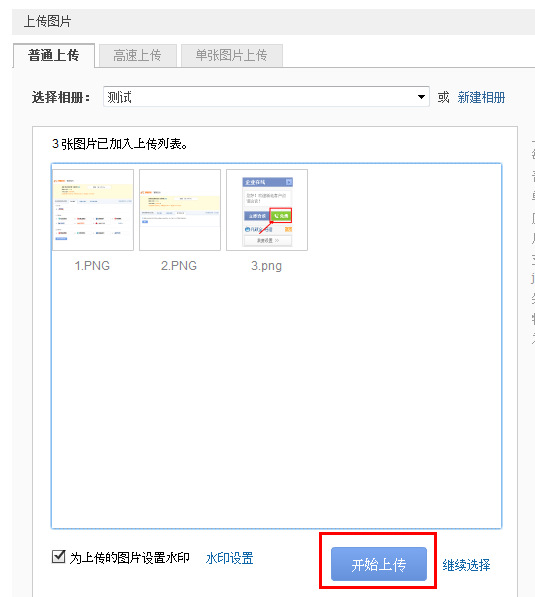Select the 2.PNG thumbnail
The image size is (535, 597).
click(x=180, y=210)
